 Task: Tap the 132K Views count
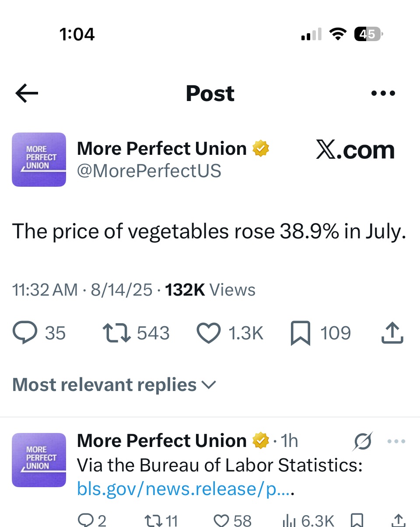[x=210, y=290]
